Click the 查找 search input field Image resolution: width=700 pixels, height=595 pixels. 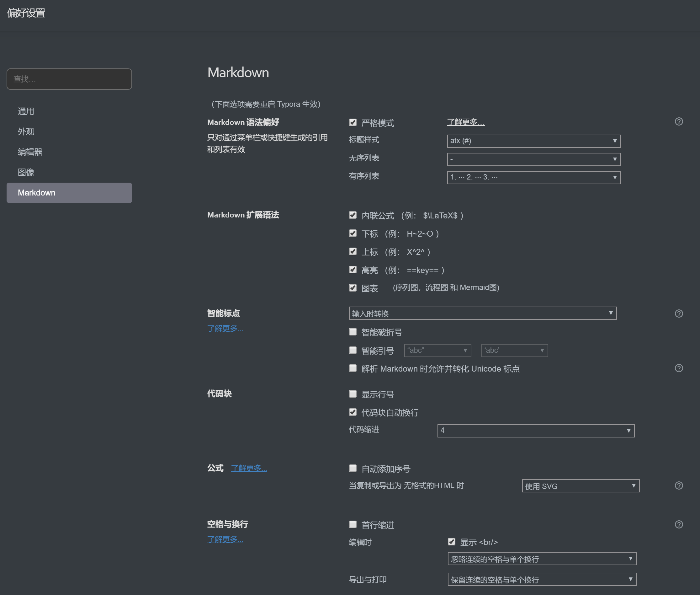69,79
